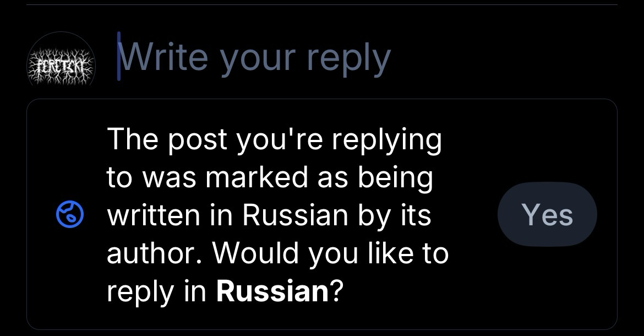Click the "reply in Russian?" question line
Viewport: 644px width, 336px height.
(226, 290)
